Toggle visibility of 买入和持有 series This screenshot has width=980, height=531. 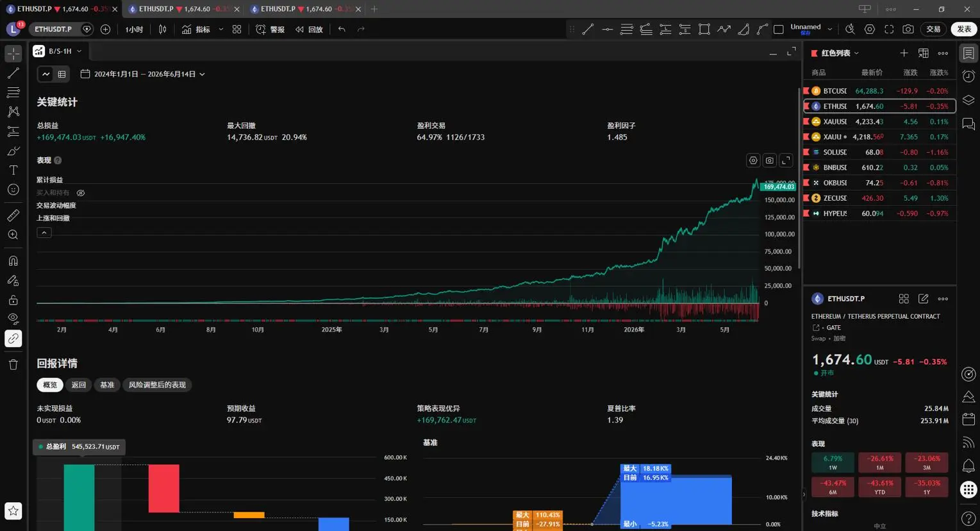[81, 192]
